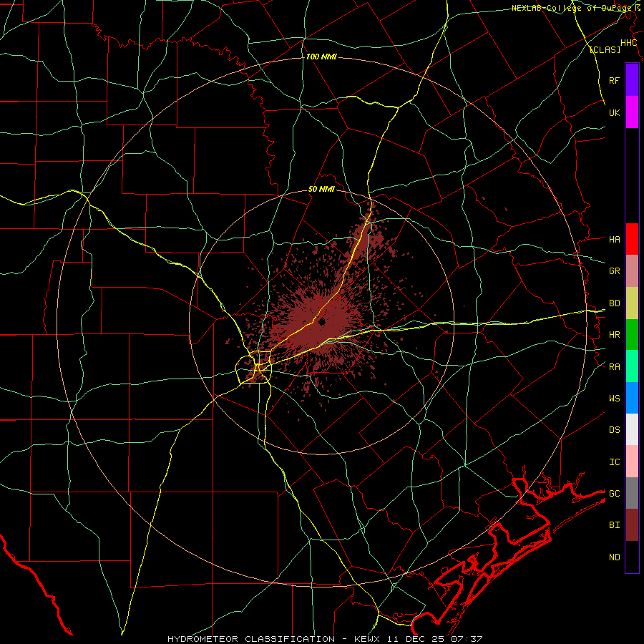644x644 pixels.
Task: Click the blue WS legend swatch
Action: click(632, 398)
